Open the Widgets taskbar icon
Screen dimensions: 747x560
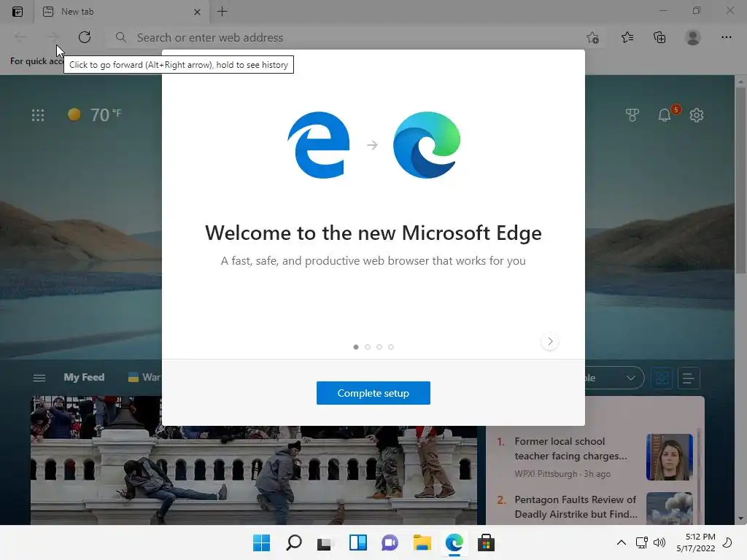[x=357, y=542]
